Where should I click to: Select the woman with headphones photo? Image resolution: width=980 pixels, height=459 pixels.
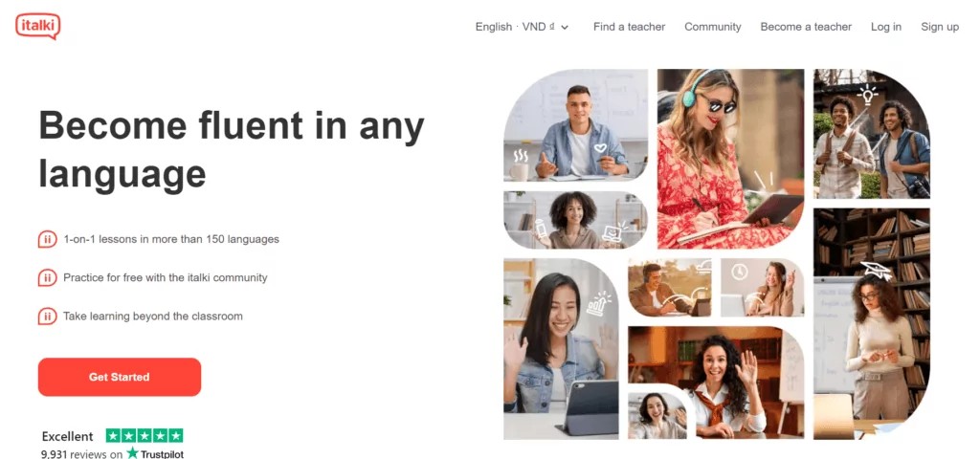[x=730, y=159]
